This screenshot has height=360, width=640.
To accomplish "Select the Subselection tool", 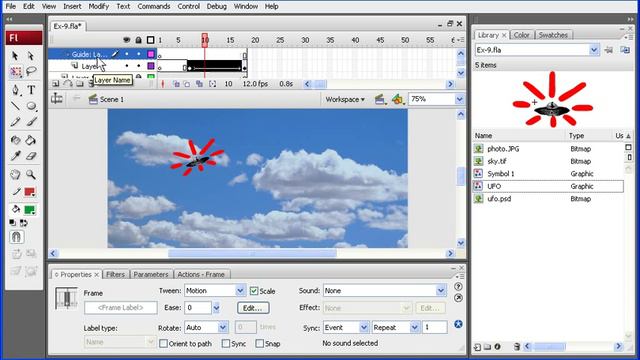I will click(31, 56).
